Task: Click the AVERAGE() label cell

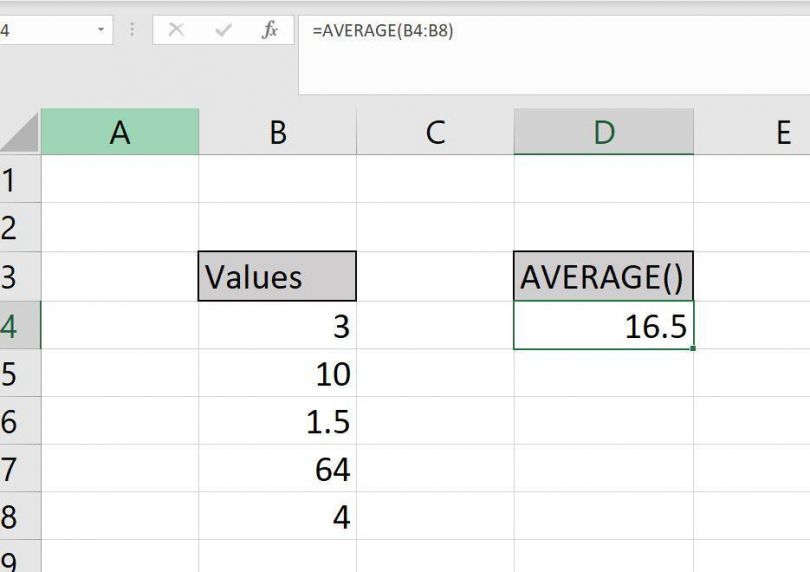Action: [x=603, y=277]
